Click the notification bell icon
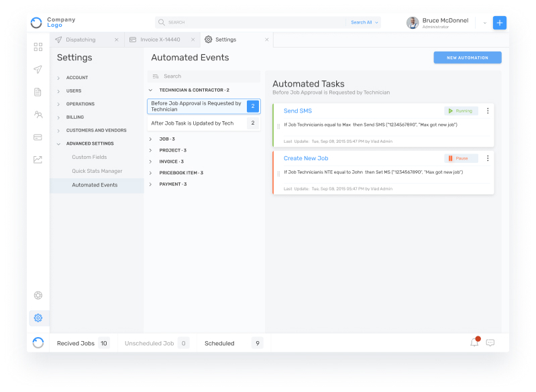536x392 pixels. (x=474, y=342)
